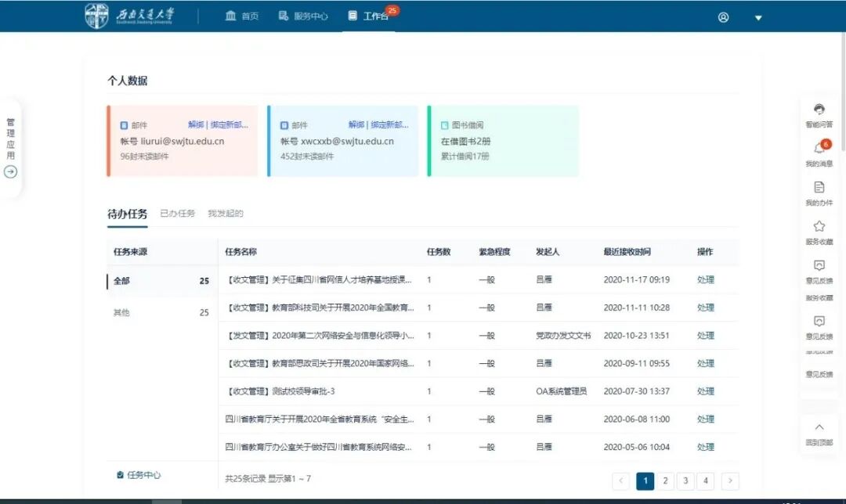Click 解绑 for xwcxxb@swjtu.edu.cn account

point(356,124)
